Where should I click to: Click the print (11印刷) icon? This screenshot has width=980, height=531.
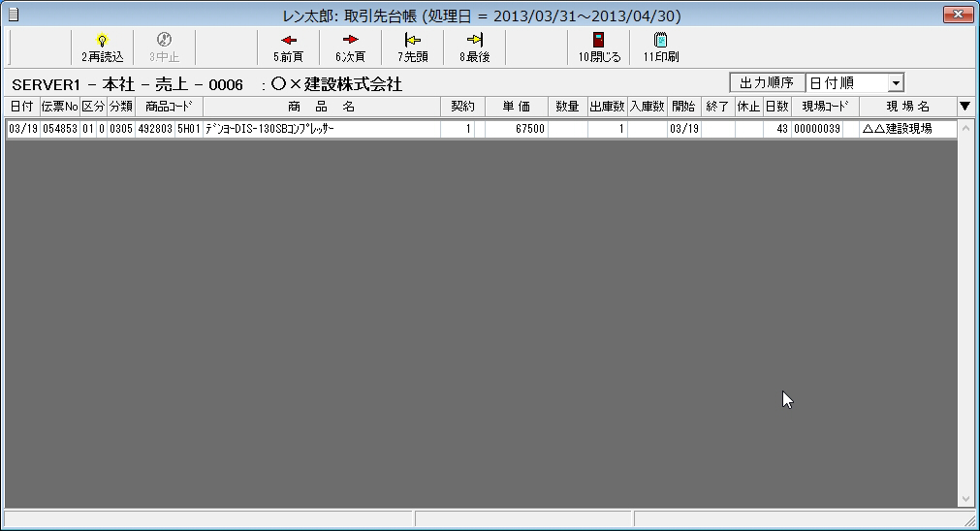pyautogui.click(x=660, y=41)
